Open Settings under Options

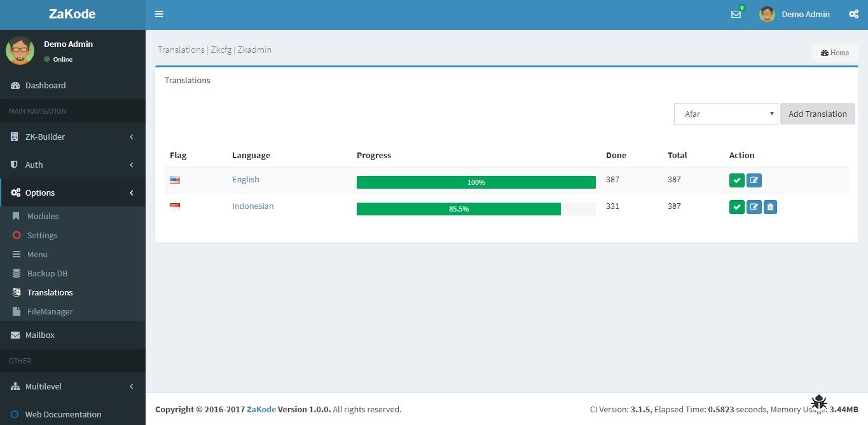pyautogui.click(x=72, y=235)
